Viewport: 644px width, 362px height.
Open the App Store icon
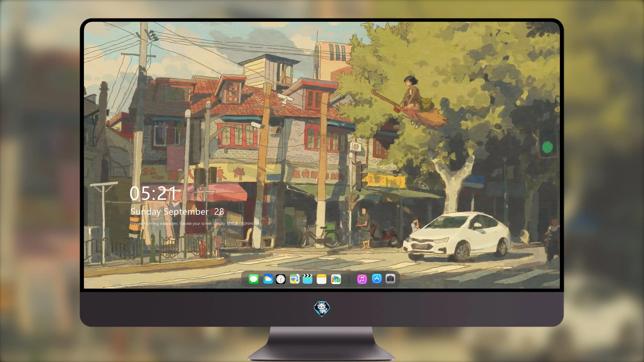[x=377, y=279]
